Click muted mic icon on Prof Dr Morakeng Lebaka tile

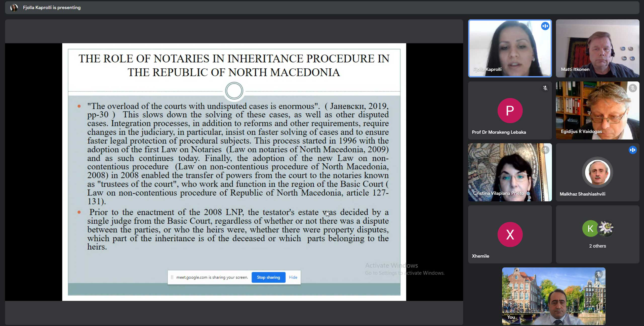click(x=545, y=88)
